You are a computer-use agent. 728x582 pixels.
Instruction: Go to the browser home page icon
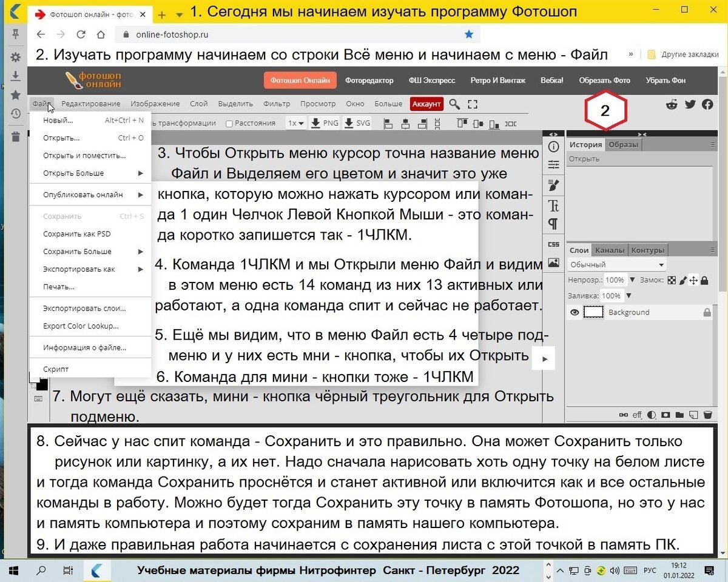101,35
